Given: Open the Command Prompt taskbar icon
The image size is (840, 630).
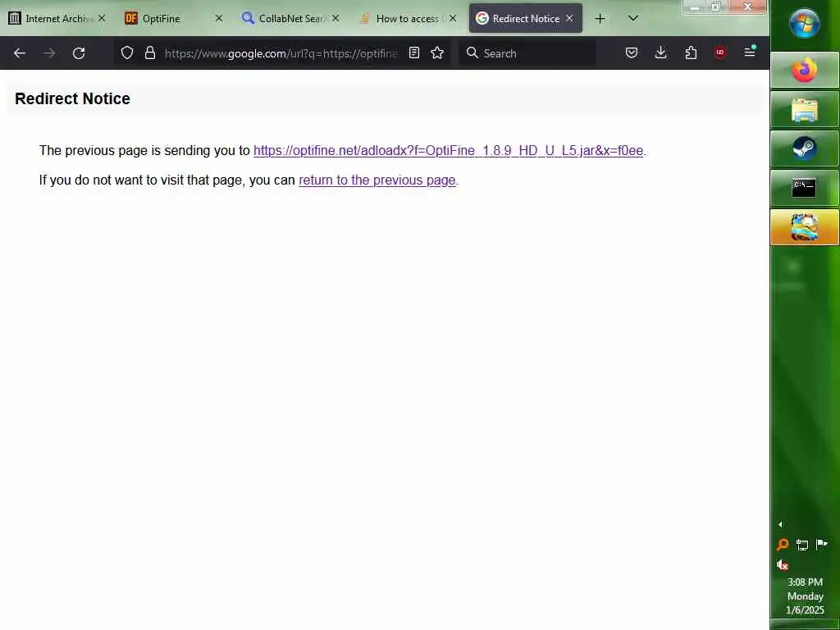Looking at the screenshot, I should [x=805, y=188].
